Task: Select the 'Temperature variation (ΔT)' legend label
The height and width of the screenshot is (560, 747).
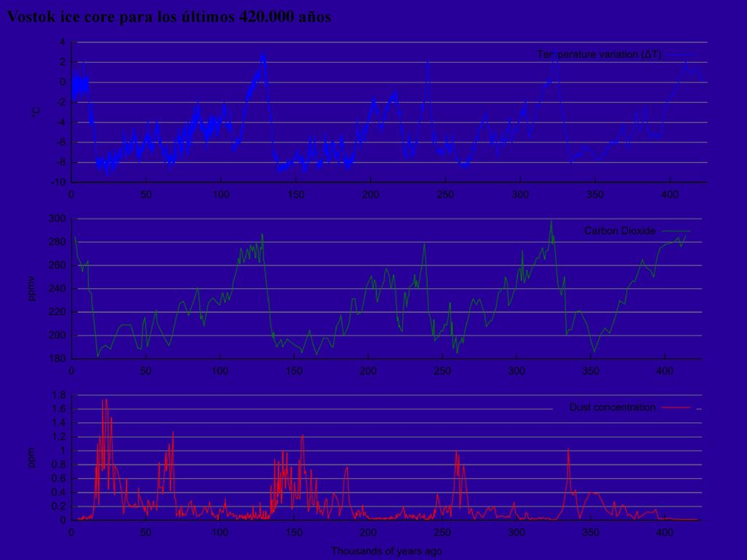Action: [599, 54]
